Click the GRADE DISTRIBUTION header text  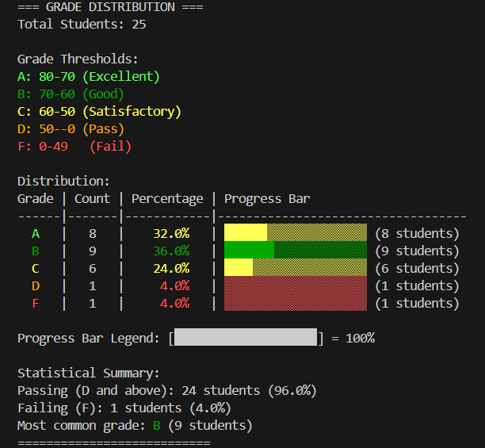110,7
